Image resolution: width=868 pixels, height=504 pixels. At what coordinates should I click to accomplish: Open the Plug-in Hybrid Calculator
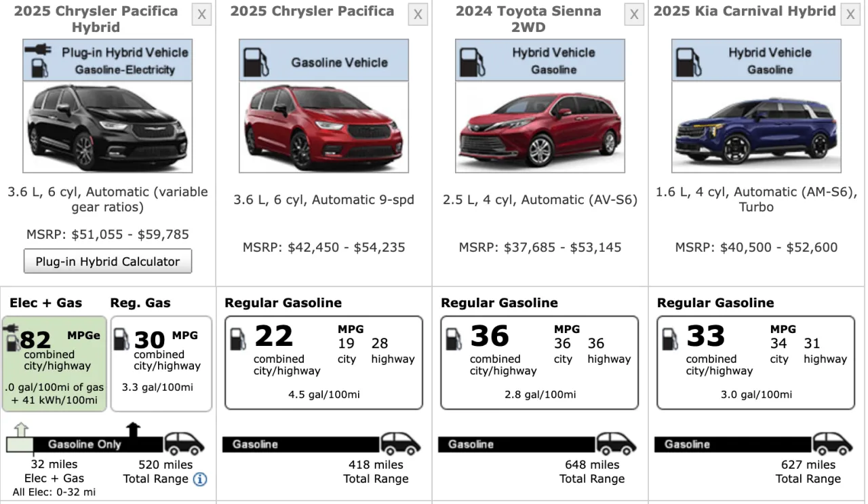107,261
